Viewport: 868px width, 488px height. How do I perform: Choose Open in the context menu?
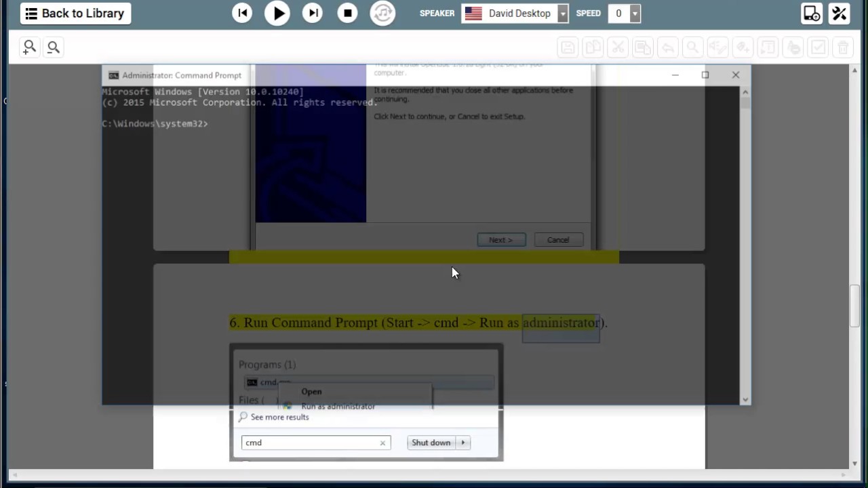pyautogui.click(x=311, y=391)
